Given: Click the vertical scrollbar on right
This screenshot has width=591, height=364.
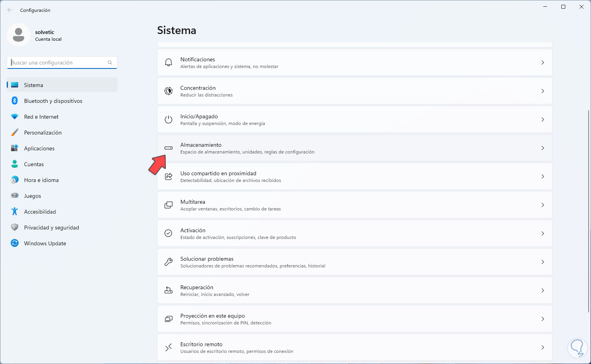Looking at the screenshot, I should pos(589,210).
